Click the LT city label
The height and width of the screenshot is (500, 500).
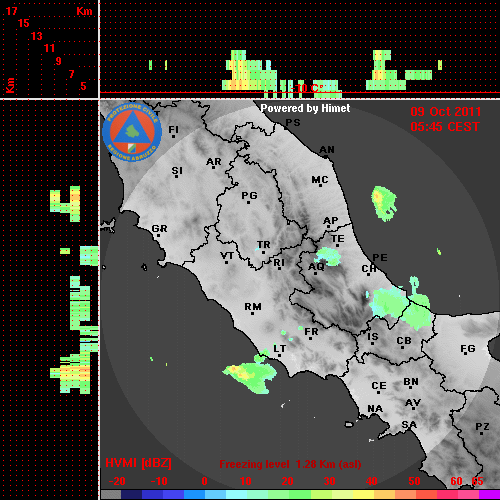pos(279,349)
